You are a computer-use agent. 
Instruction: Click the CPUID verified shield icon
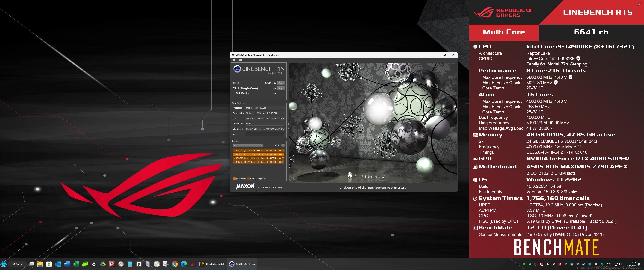tap(578, 58)
